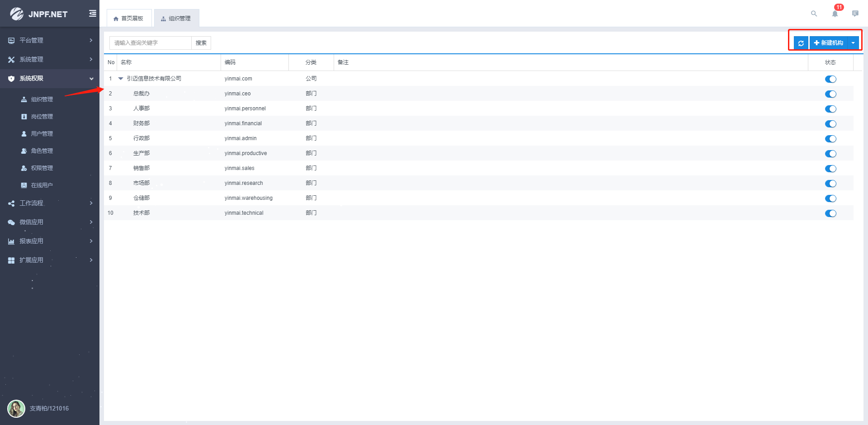The width and height of the screenshot is (868, 425).
Task: Select the 组织管理 tab
Action: [176, 19]
